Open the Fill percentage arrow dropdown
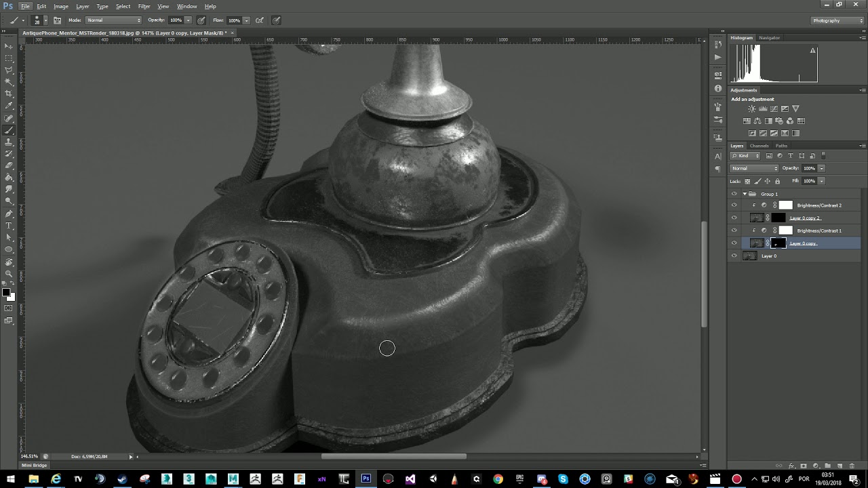The width and height of the screenshot is (868, 488). coord(821,181)
